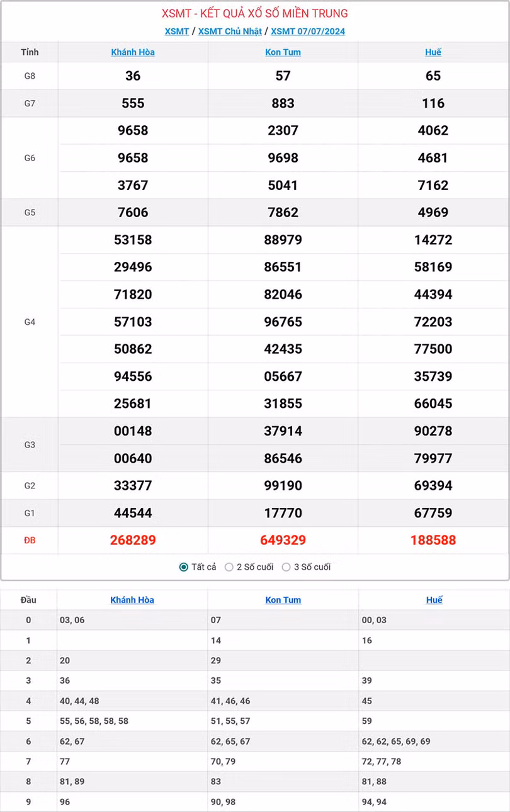Open the XSMT 07/07/2024 date link
Image resolution: width=510 pixels, height=812 pixels.
(308, 31)
